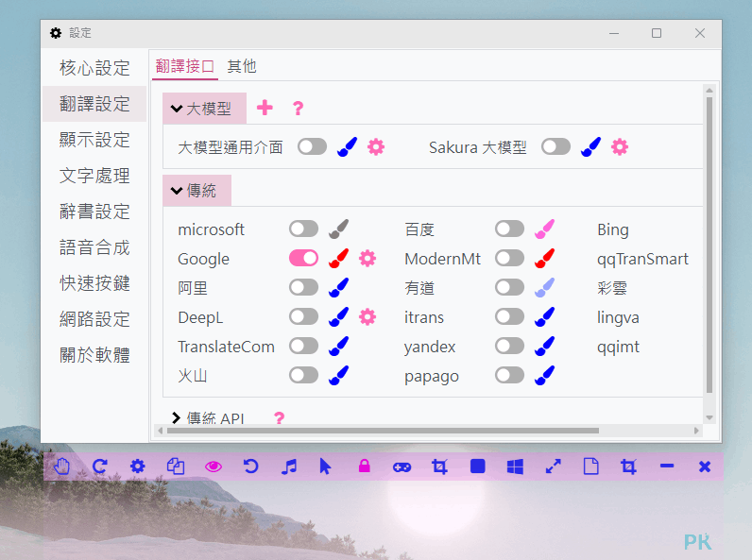Open gear settings for Google
752x560 pixels.
tap(367, 258)
